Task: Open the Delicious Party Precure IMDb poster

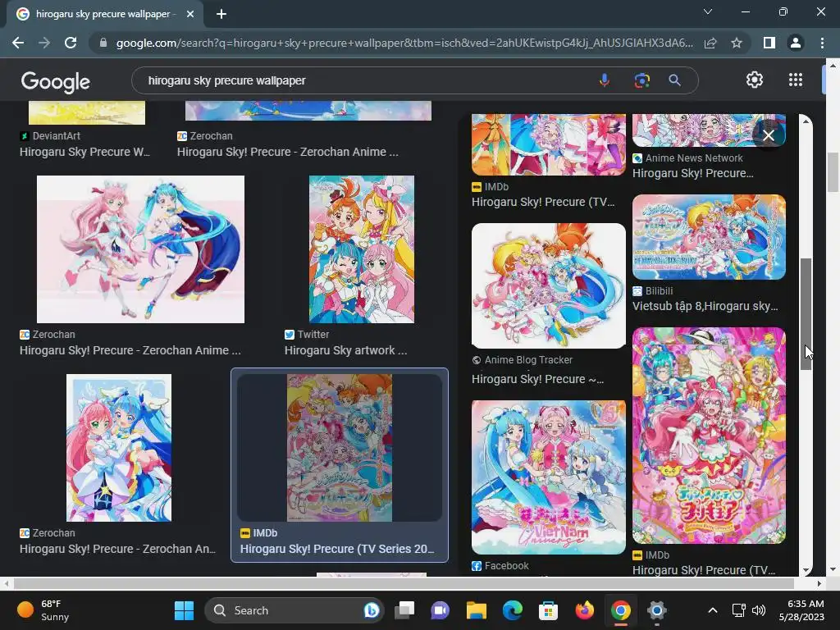Action: point(709,436)
